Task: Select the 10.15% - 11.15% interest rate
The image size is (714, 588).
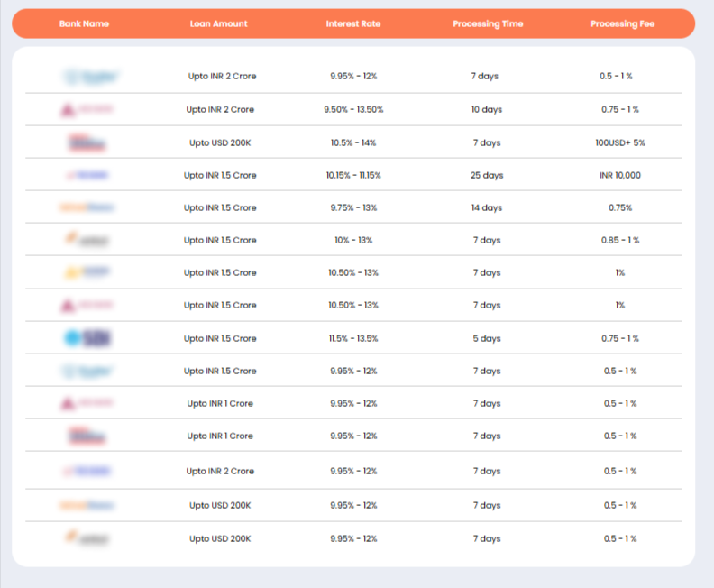Action: [353, 175]
